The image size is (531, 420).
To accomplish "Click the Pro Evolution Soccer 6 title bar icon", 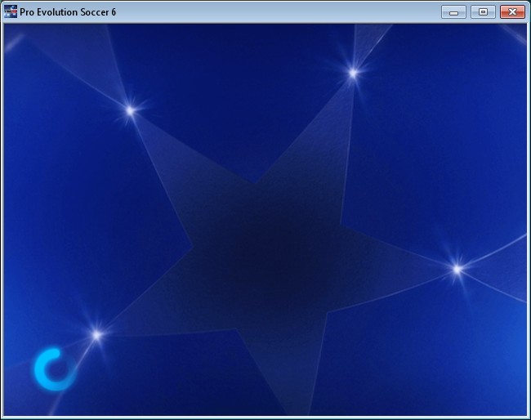I will click(11, 12).
